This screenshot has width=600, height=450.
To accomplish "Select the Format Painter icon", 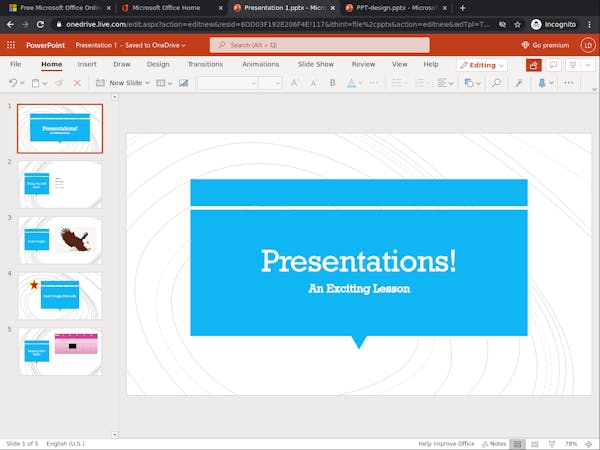I will click(59, 83).
